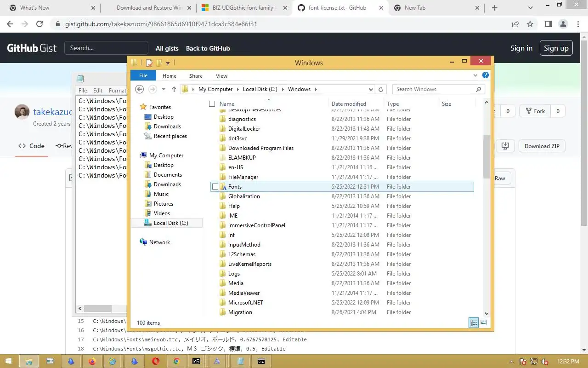Tick the select-all checkbox beside Name header
588x368 pixels.
tap(212, 104)
